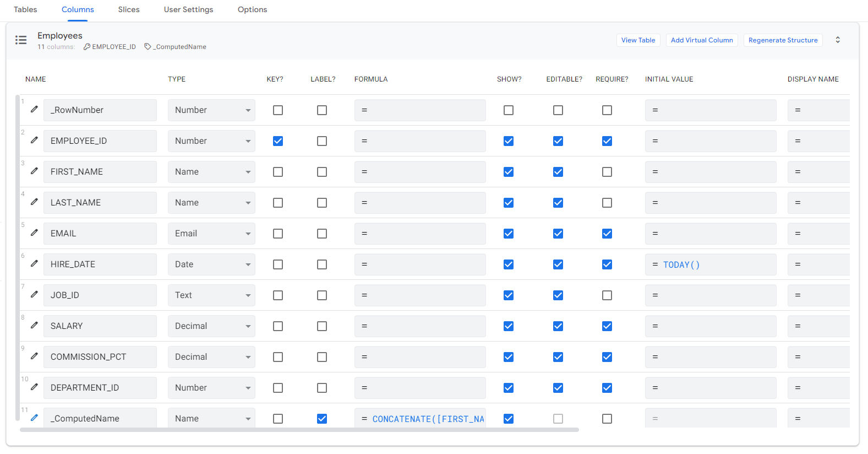The width and height of the screenshot is (868, 454).
Task: Open the editor pencil for EMPLOYEE_ID
Action: tap(34, 140)
